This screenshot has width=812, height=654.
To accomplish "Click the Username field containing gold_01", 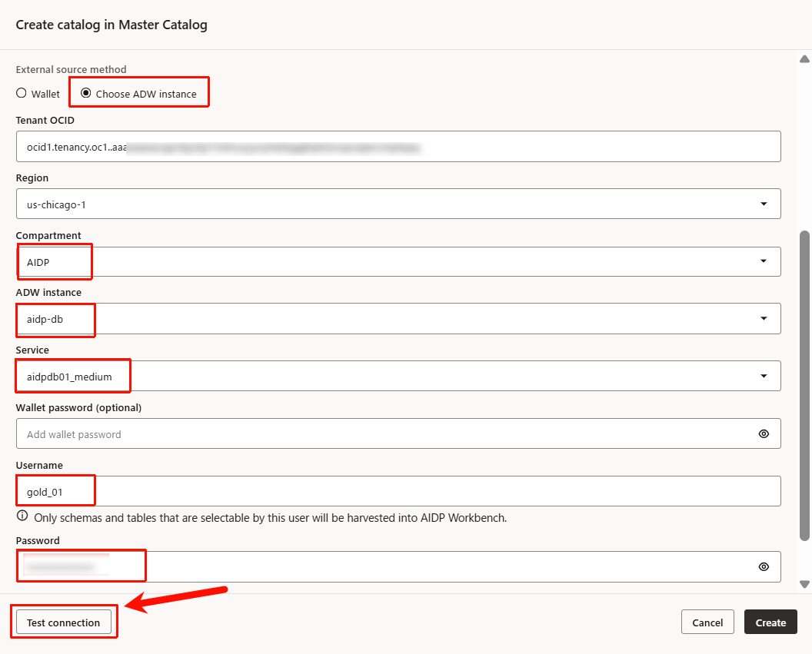I will pyautogui.click(x=398, y=491).
